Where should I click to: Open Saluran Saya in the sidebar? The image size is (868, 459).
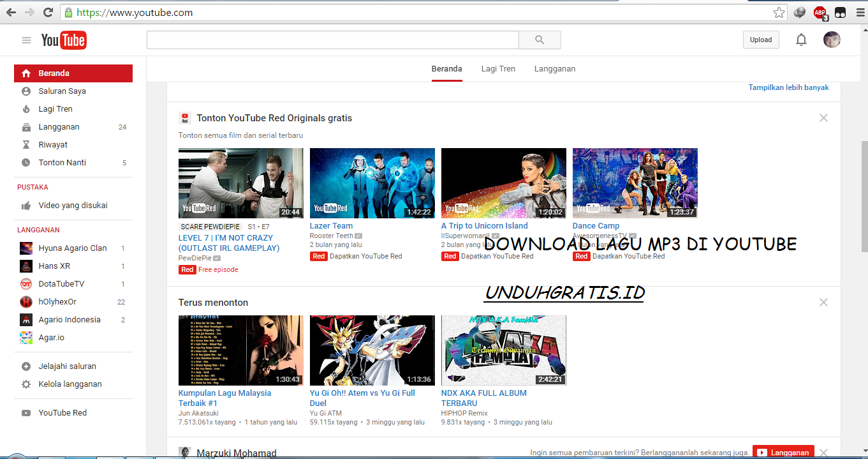pos(73,91)
